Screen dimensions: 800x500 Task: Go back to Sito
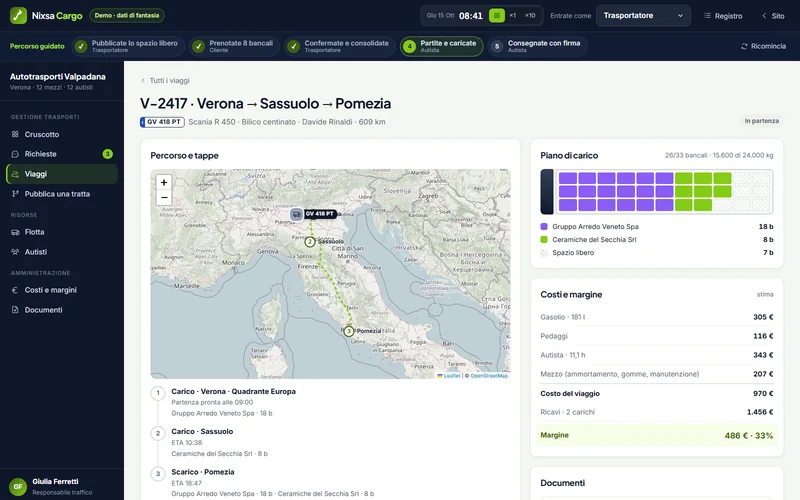[x=773, y=16]
